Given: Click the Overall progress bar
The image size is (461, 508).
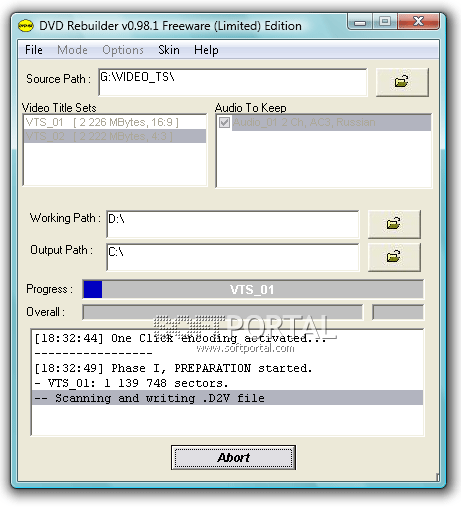Looking at the screenshot, I should tap(223, 312).
